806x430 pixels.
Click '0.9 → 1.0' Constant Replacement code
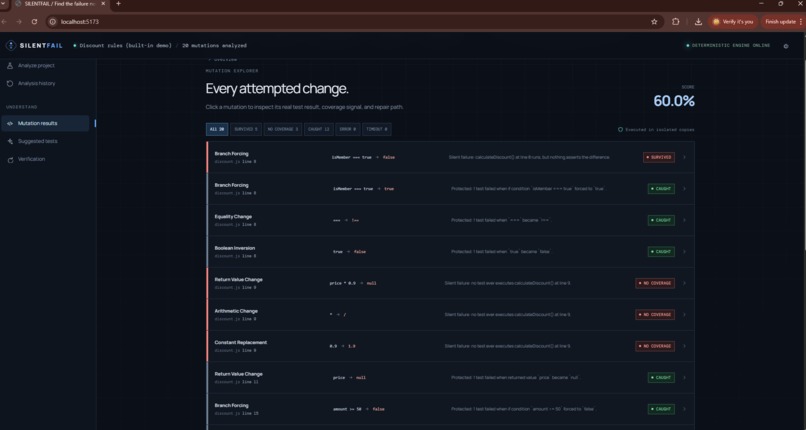click(342, 346)
